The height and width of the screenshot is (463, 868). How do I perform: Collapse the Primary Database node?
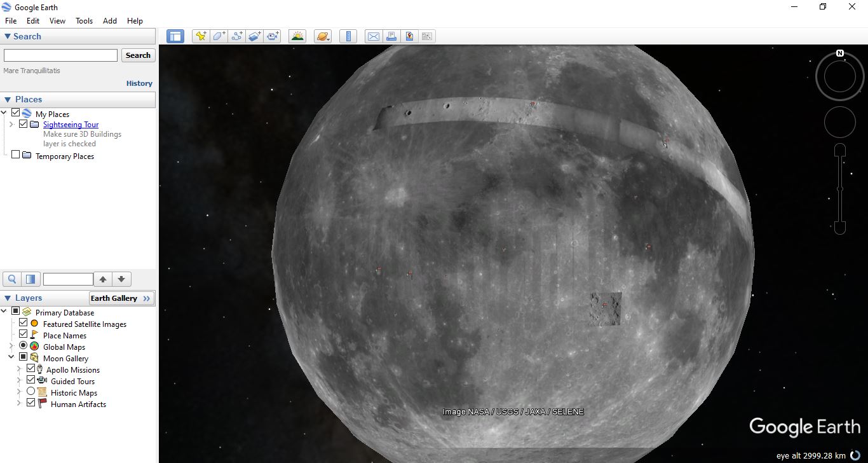coord(4,312)
